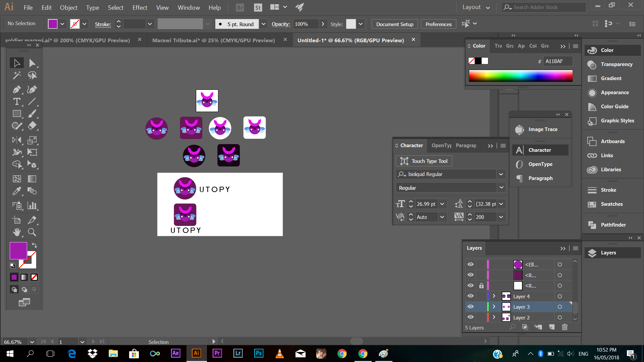
Task: Open zoom level dropdown 66.67%
Action: pyautogui.click(x=32, y=342)
